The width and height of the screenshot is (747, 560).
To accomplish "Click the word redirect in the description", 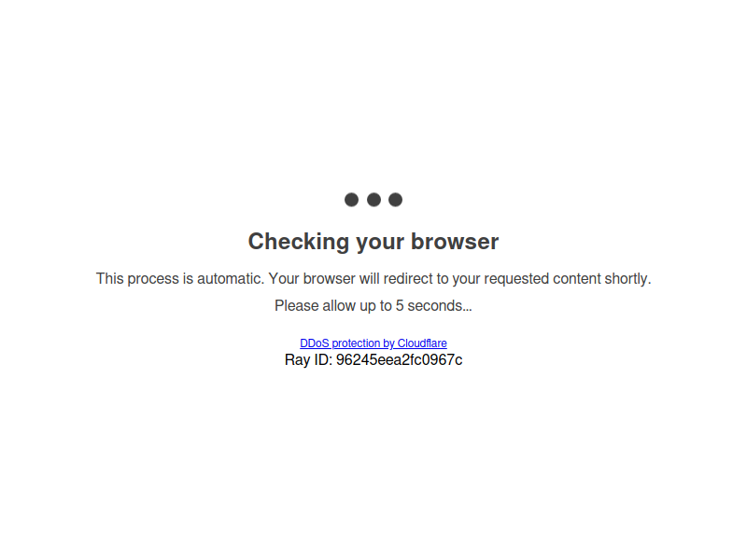I will [x=409, y=278].
